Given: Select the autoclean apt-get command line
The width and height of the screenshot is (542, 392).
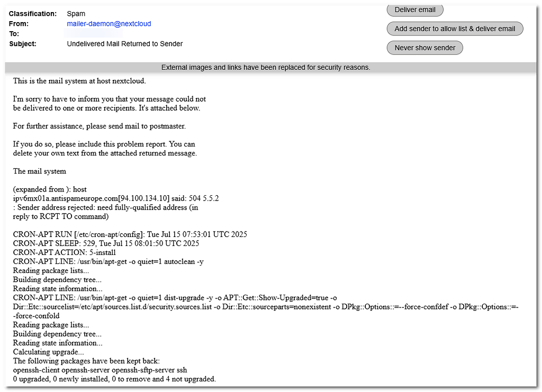Looking at the screenshot, I should point(111,261).
